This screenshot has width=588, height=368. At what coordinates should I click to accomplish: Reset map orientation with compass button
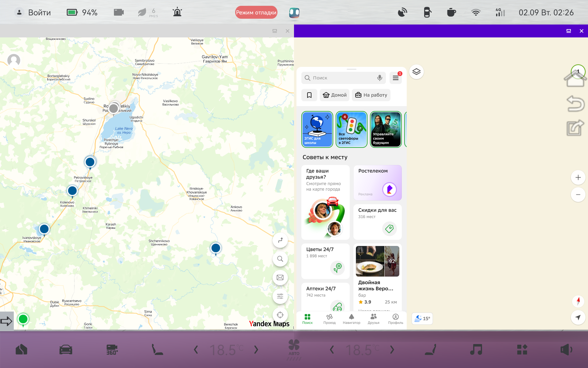pos(578,301)
